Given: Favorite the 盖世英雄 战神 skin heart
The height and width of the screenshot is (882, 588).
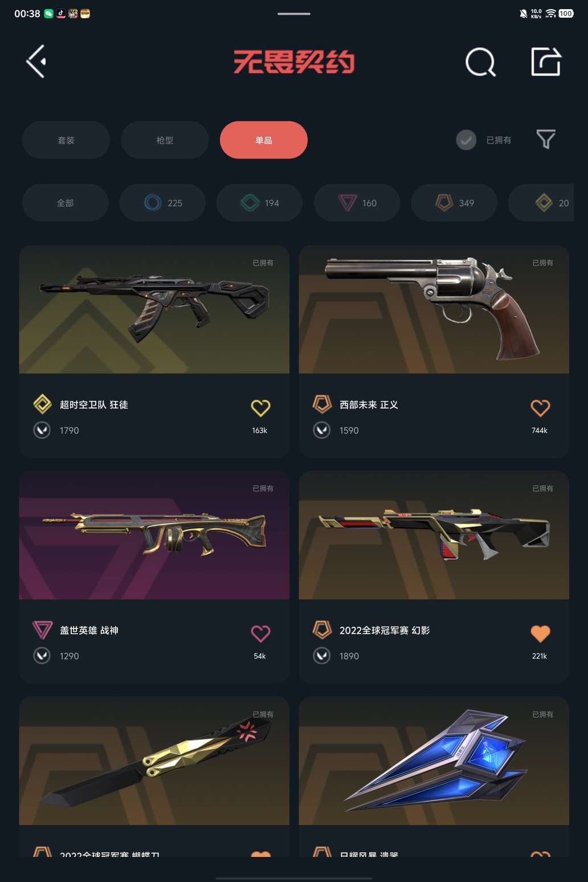Looking at the screenshot, I should point(260,633).
